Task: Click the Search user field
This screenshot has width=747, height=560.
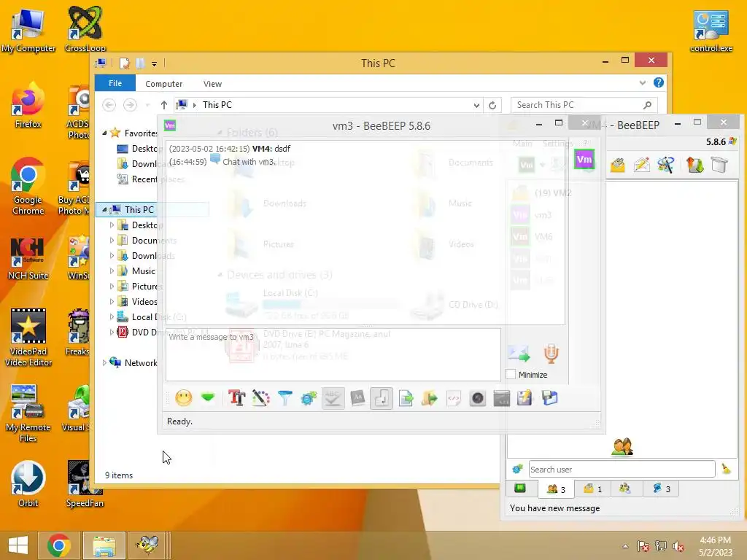Action: pos(622,469)
